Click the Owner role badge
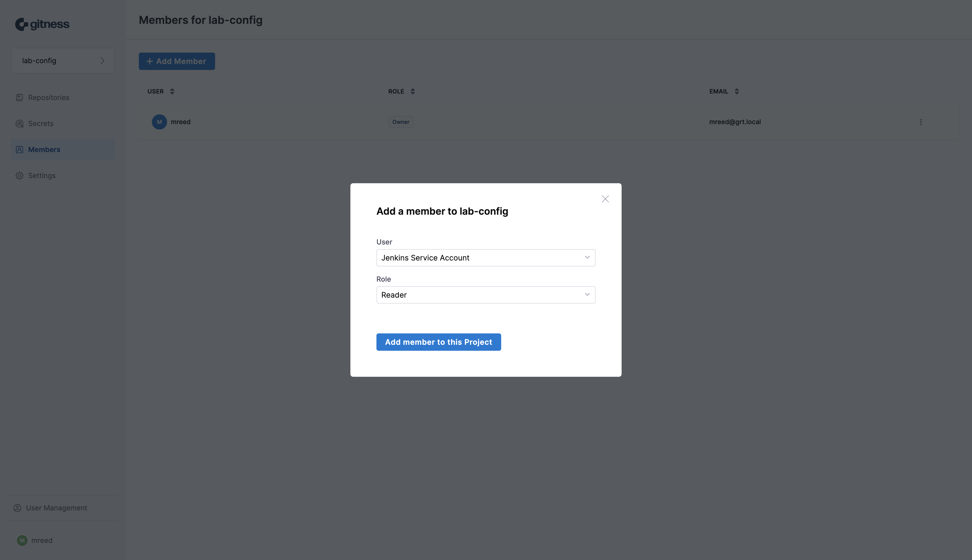972x560 pixels. point(401,122)
